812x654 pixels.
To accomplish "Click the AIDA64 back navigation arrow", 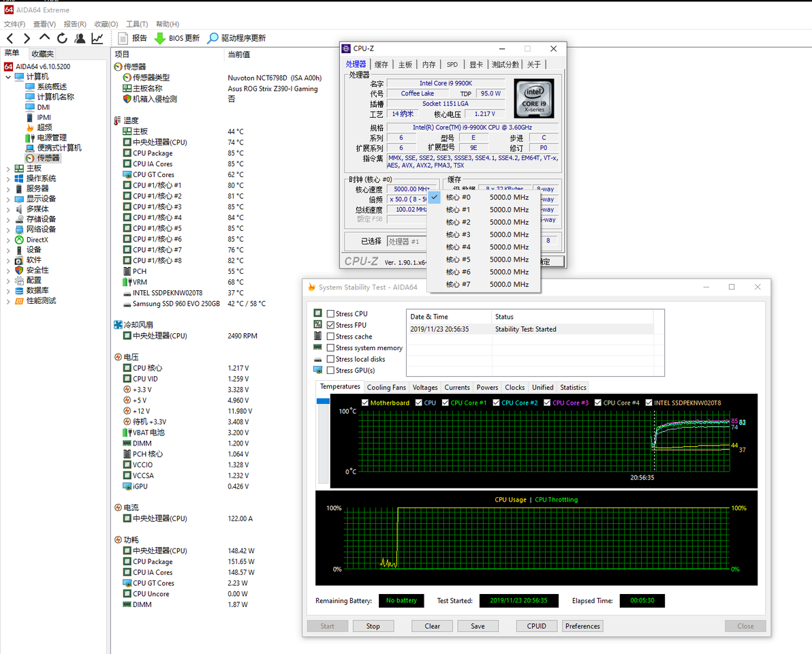I will 10,38.
